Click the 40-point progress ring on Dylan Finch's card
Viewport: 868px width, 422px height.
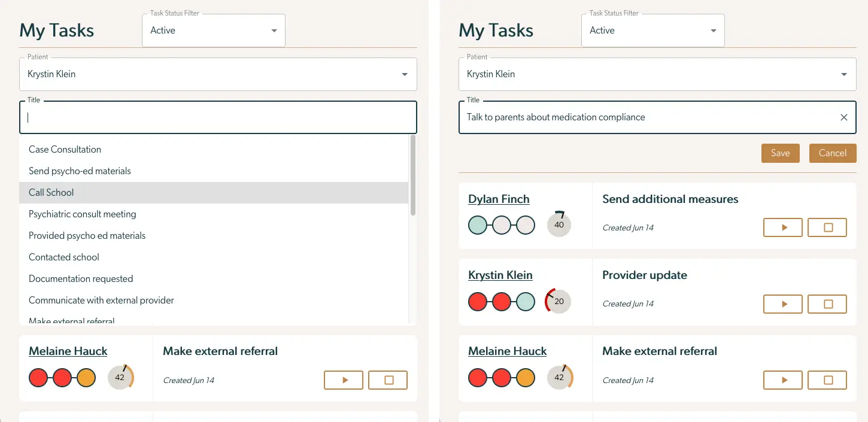[x=559, y=224]
